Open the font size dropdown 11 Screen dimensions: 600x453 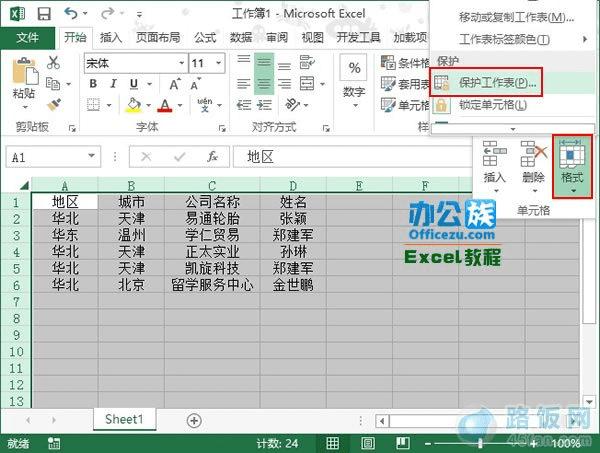click(218, 63)
